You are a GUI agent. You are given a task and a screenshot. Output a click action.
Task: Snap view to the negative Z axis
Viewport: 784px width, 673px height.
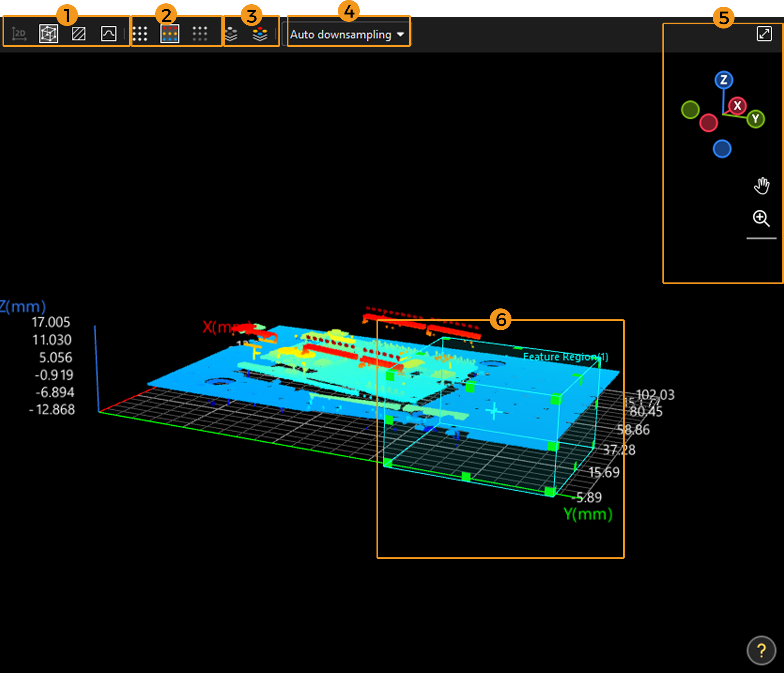722,149
